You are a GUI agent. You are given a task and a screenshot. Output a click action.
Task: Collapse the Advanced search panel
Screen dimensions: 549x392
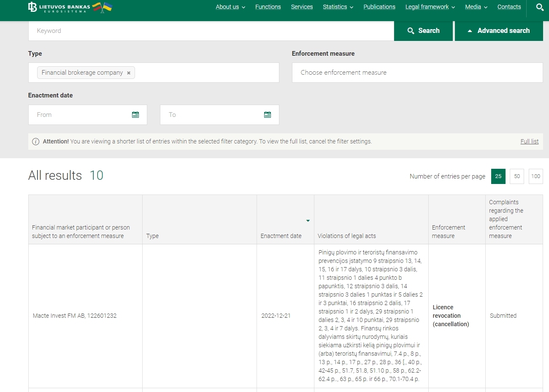[498, 31]
